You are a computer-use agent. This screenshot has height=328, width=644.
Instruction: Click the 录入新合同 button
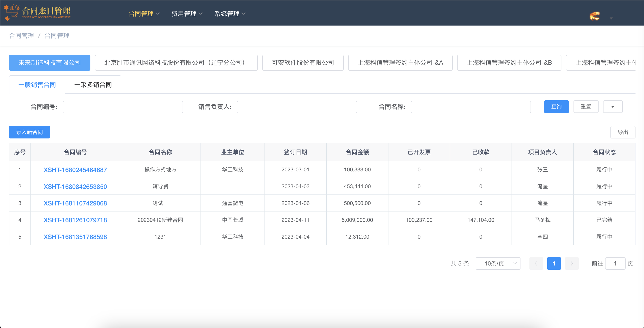[30, 132]
